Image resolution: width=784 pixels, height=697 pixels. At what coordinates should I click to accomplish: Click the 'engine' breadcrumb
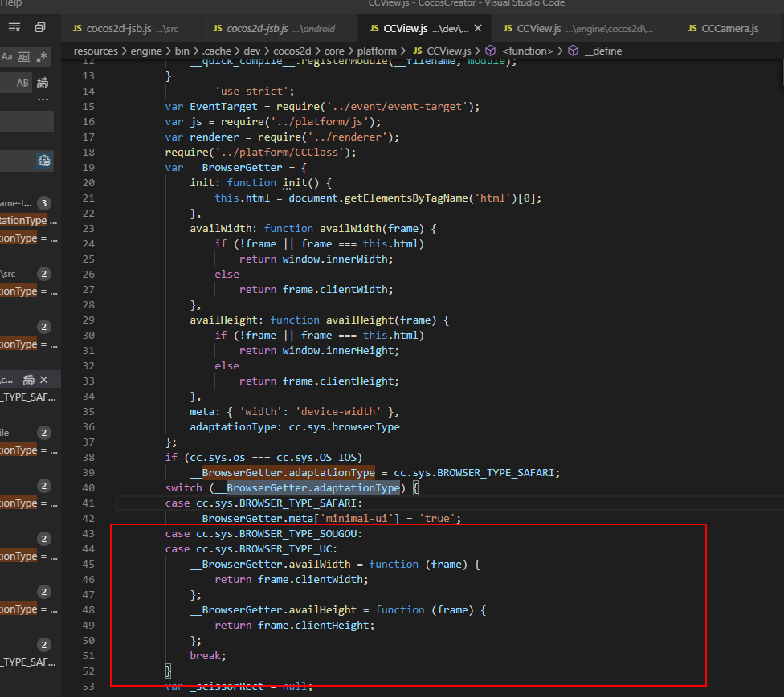coord(146,51)
